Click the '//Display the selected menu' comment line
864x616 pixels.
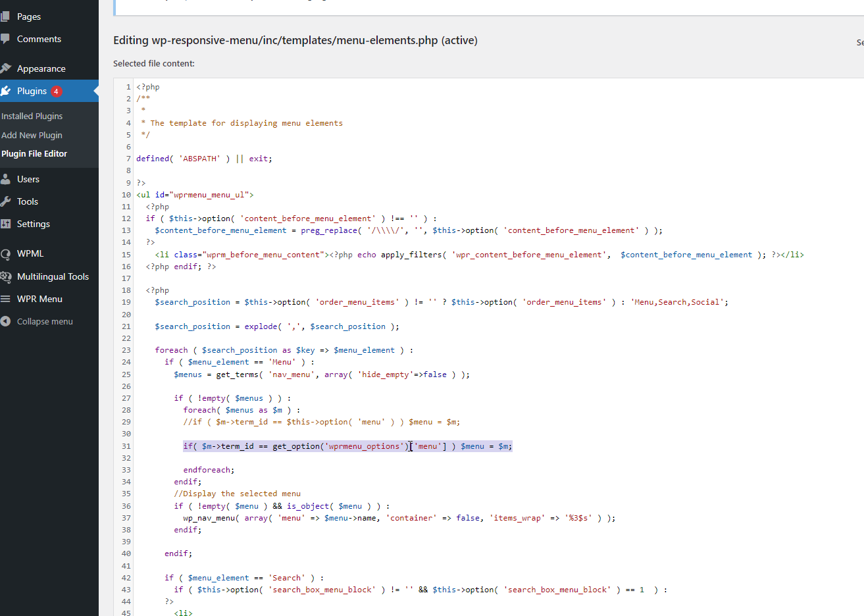(x=238, y=494)
